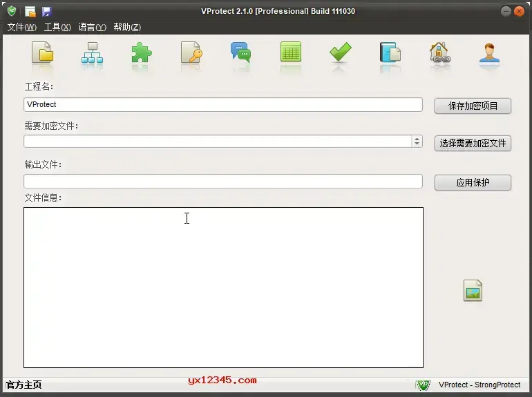Click the VProtect shield icon in title bar
Image resolution: width=532 pixels, height=397 pixels.
[x=12, y=11]
